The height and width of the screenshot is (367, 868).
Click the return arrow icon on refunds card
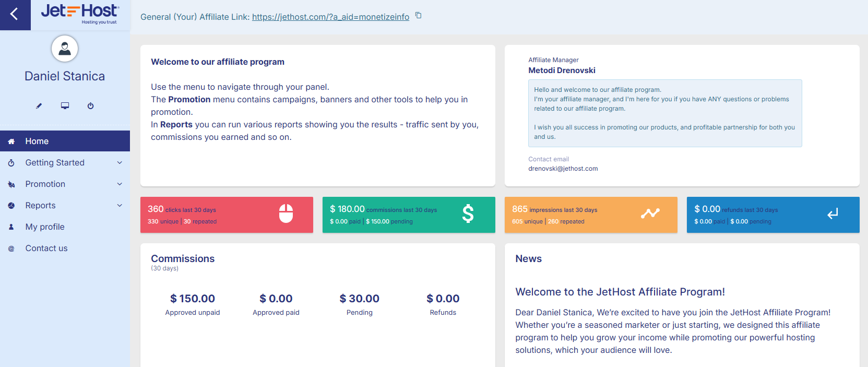833,214
